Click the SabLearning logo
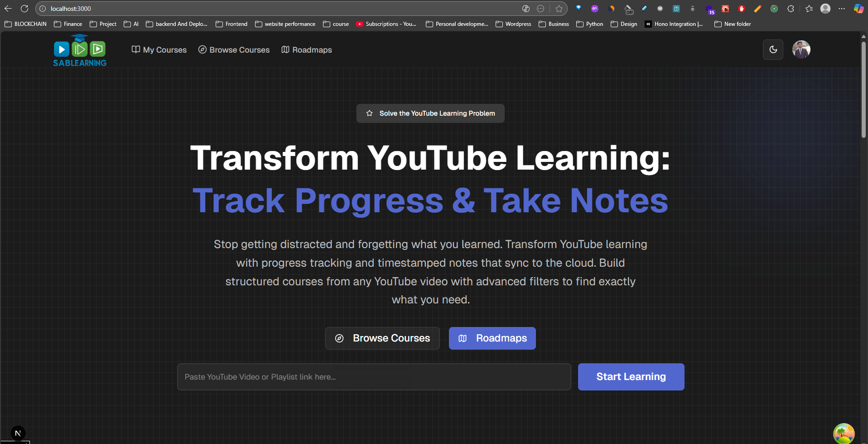 pos(80,50)
